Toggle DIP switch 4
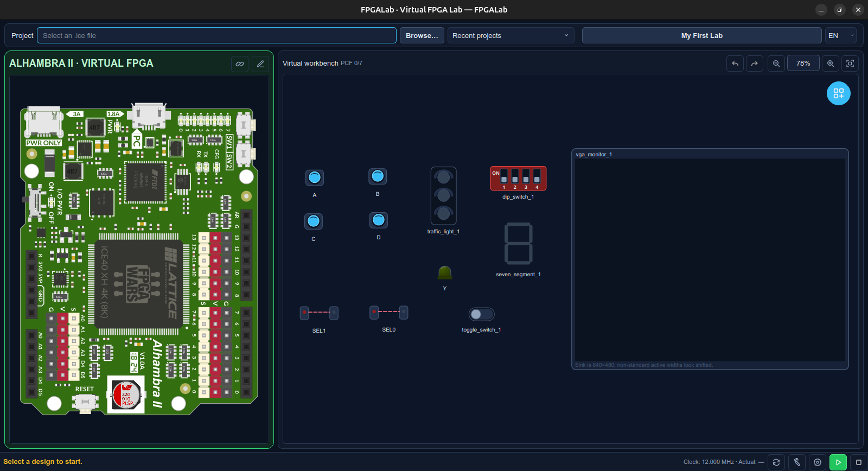 [x=537, y=177]
